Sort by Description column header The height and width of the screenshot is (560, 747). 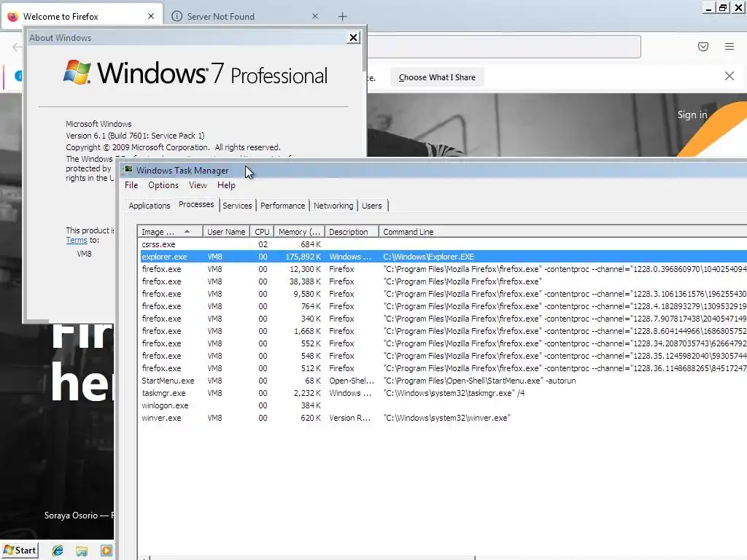tap(352, 232)
